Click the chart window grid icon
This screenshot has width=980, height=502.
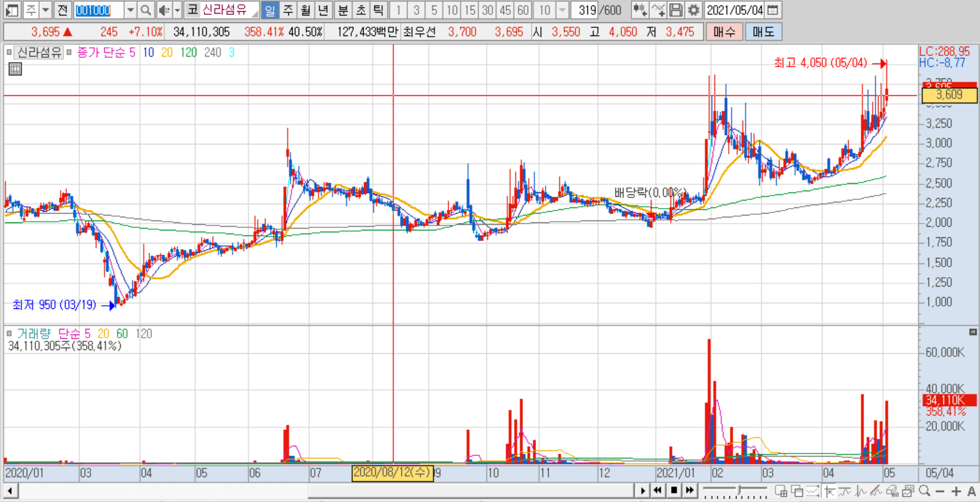point(781,491)
